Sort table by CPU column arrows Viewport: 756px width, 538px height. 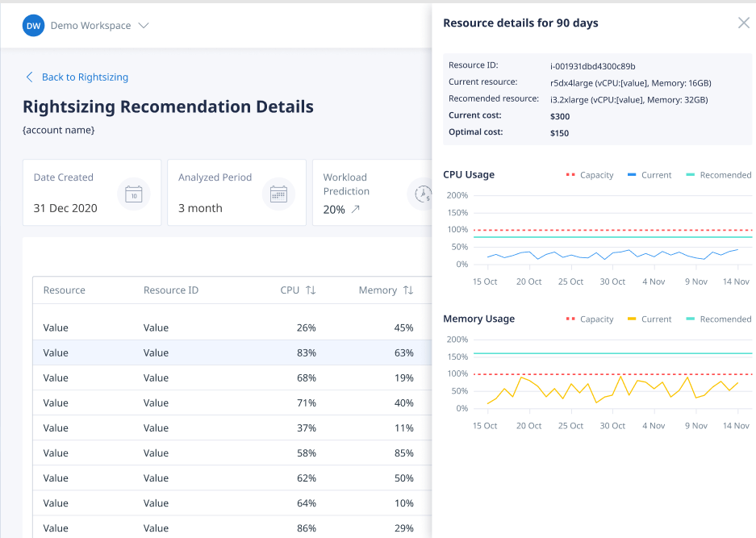click(x=311, y=290)
